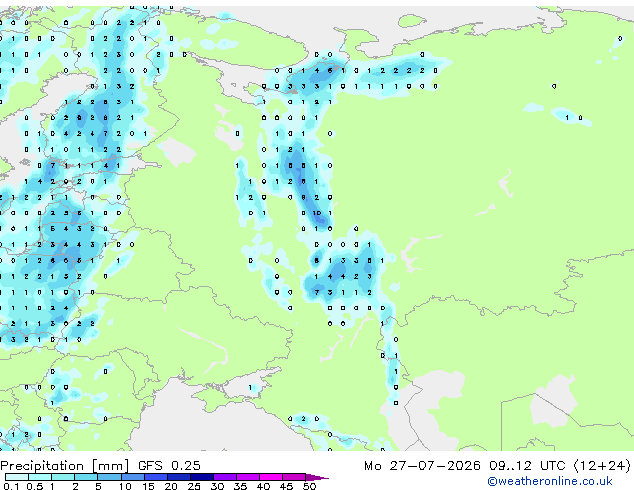
Task: Click the "Precipitation [mm]" title label
Action: 65,466
